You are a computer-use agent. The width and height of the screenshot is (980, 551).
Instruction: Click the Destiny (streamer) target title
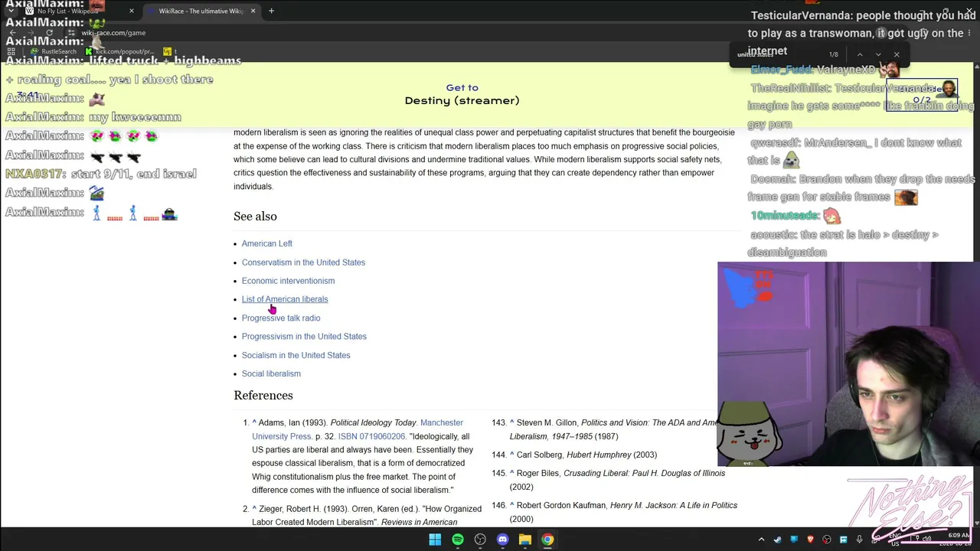click(462, 100)
